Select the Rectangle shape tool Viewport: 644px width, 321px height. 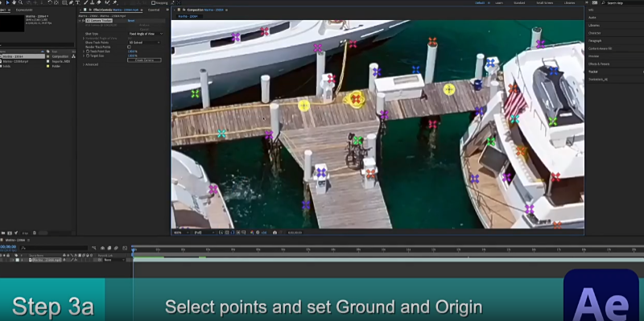[64, 2]
